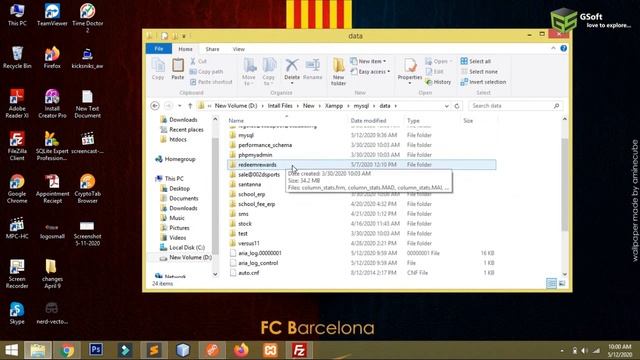Open Google Chrome from the taskbar

coord(67,350)
